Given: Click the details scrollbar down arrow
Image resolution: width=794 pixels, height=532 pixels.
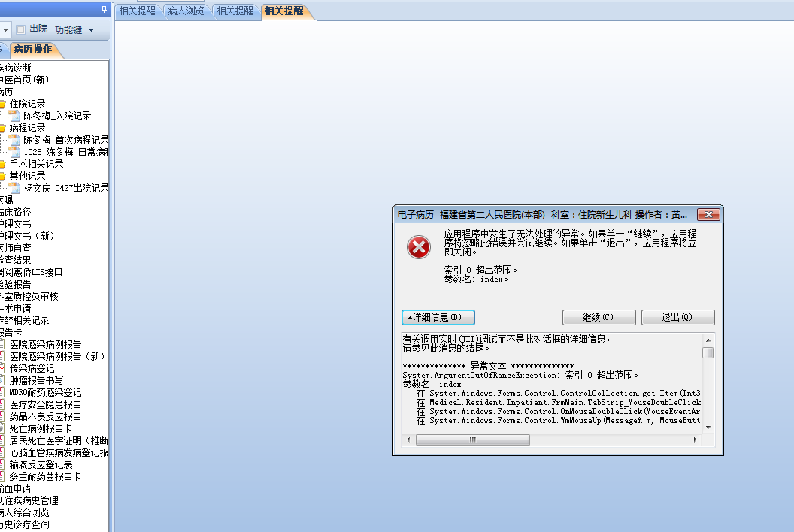Looking at the screenshot, I should pos(708,428).
